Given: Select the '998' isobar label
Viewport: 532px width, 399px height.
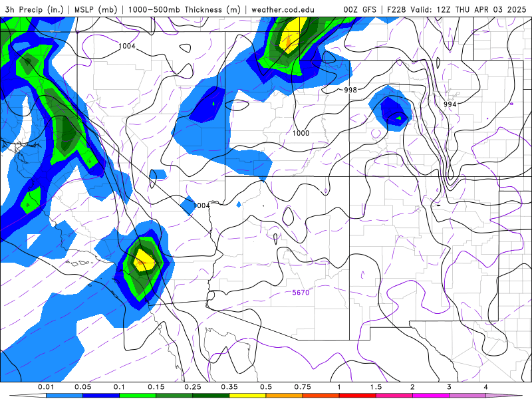Looking at the screenshot, I should coord(350,90).
